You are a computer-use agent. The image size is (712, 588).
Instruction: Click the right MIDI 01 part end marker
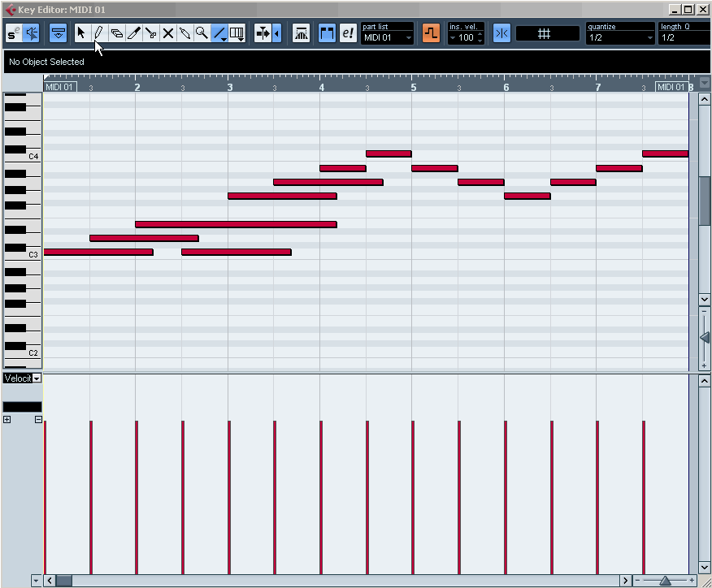tap(671, 87)
